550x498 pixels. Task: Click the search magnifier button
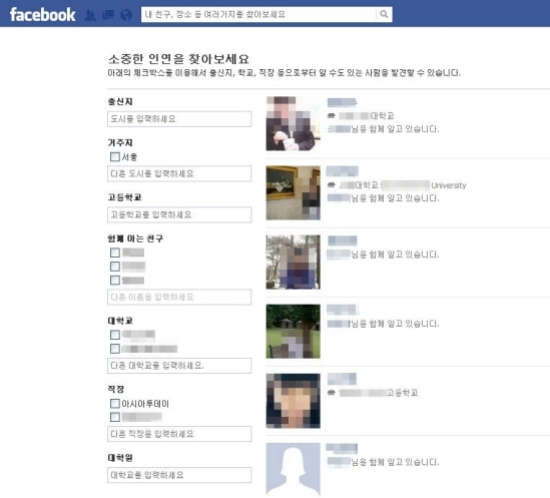pyautogui.click(x=384, y=14)
